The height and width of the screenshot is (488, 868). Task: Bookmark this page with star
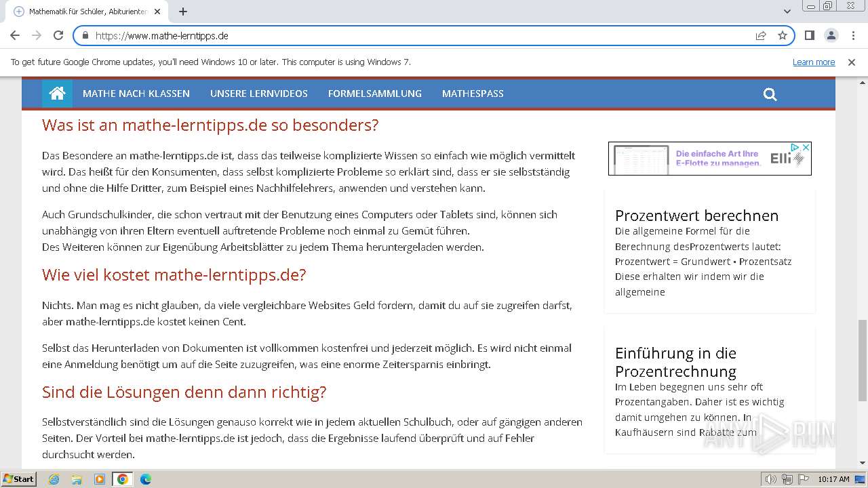pyautogui.click(x=783, y=35)
